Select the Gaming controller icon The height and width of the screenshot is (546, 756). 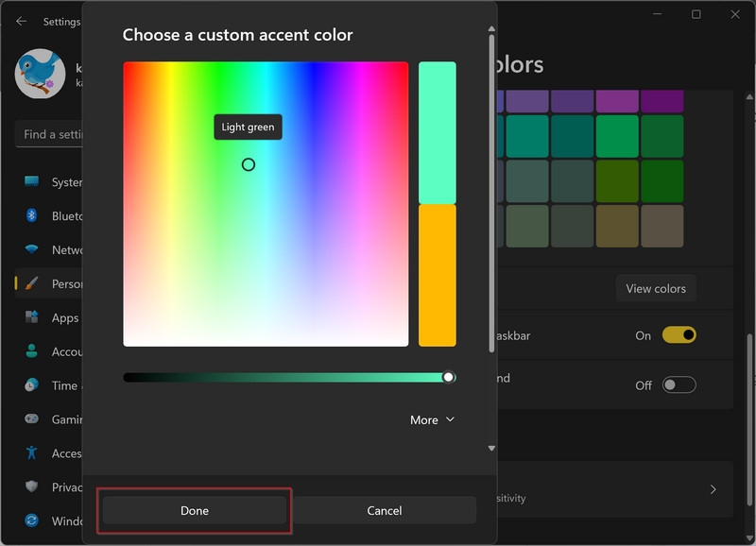point(32,418)
